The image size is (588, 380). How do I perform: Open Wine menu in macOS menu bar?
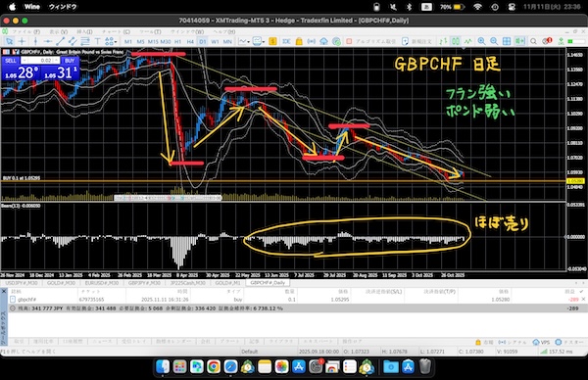tap(32, 7)
